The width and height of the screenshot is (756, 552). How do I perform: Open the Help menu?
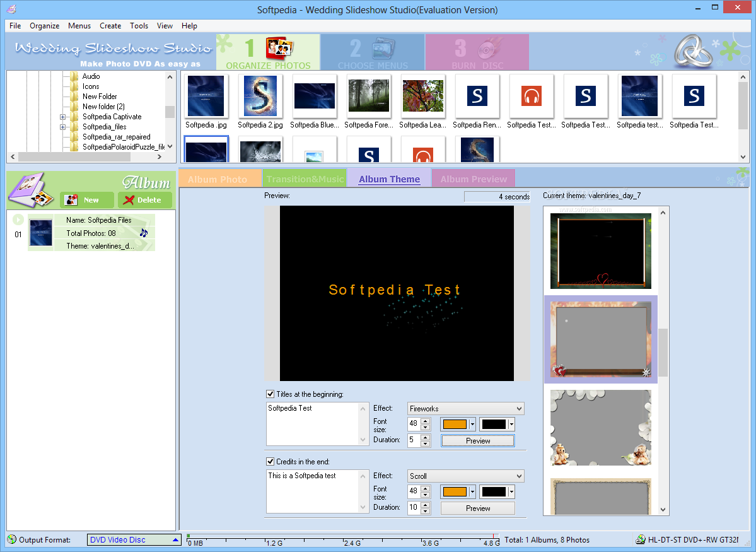189,26
